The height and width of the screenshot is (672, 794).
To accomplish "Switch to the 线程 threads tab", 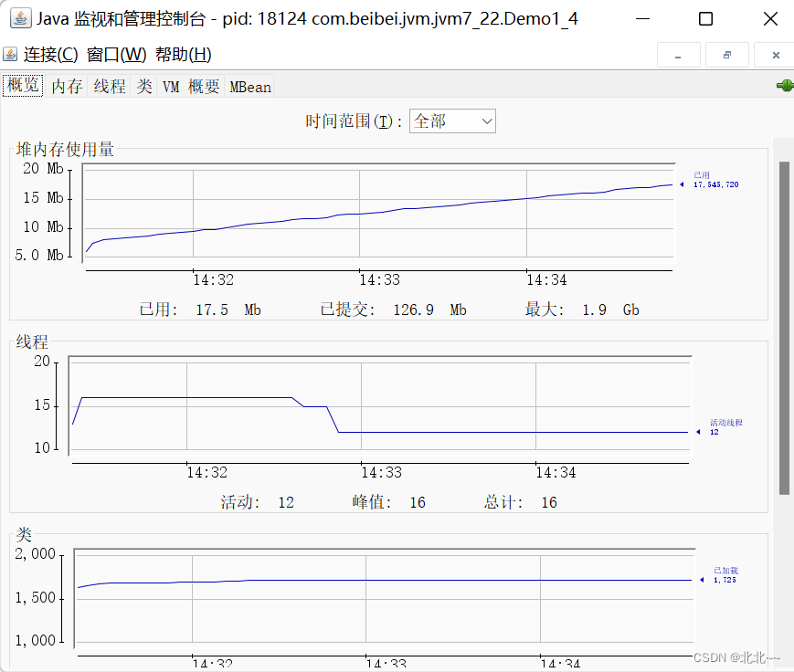I will 110,87.
